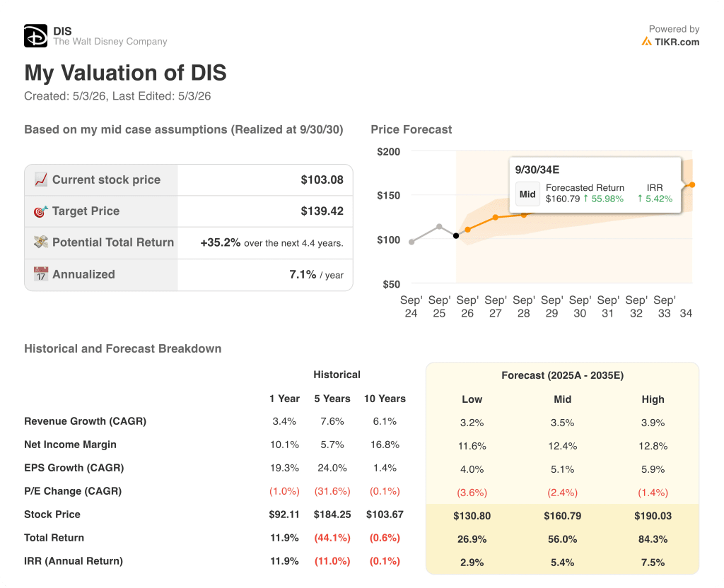Click the $130.80 low stock price cell
Image resolution: width=724 pixels, height=588 pixels.
coord(472,515)
